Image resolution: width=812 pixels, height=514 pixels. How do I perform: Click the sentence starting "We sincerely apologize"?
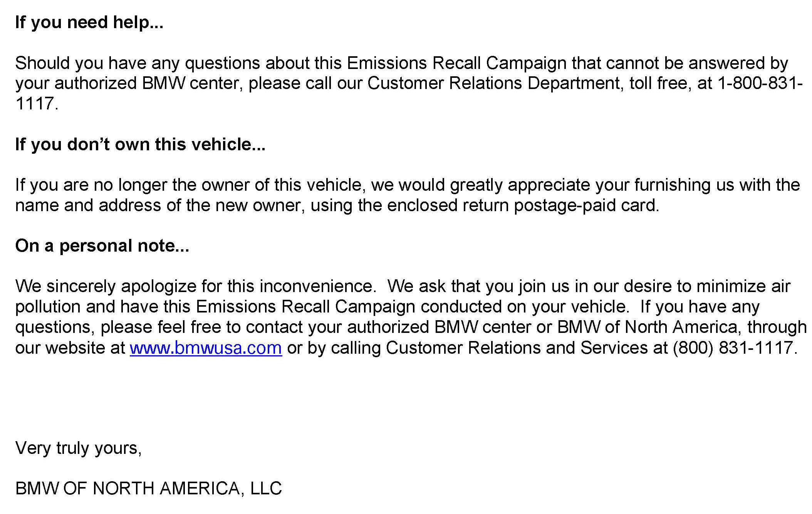tap(195, 287)
